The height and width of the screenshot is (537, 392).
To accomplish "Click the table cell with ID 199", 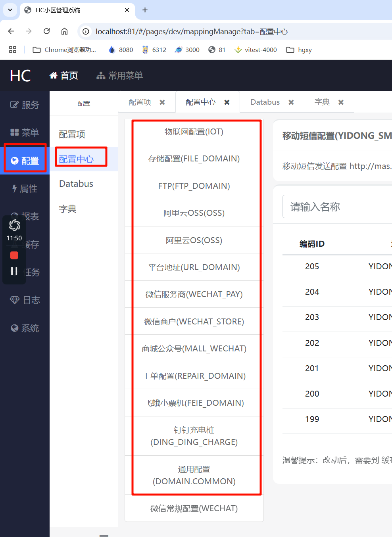I will point(312,419).
